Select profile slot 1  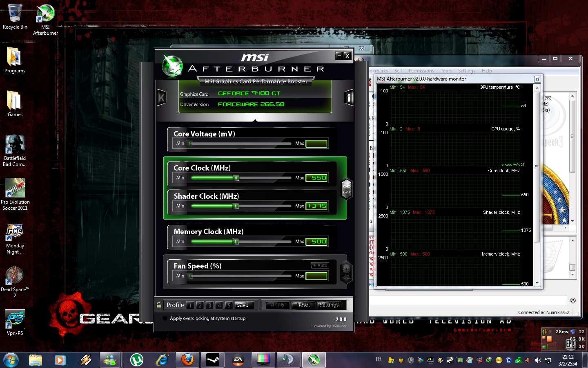pyautogui.click(x=190, y=305)
